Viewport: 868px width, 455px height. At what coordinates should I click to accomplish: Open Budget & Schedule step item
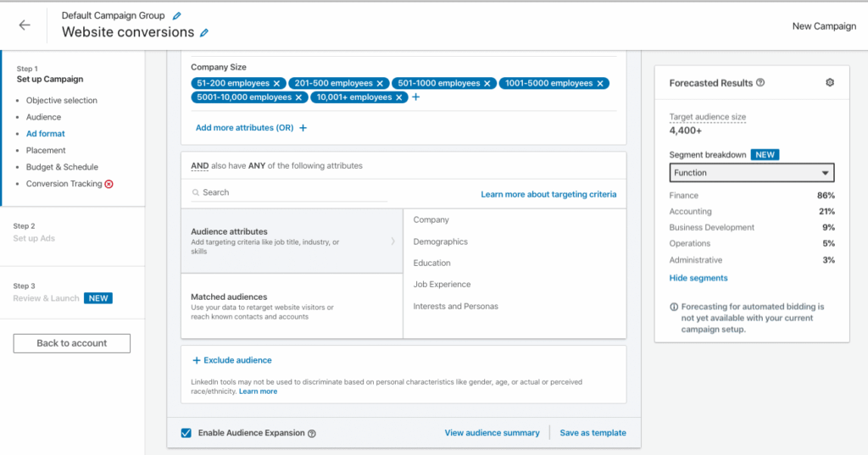click(62, 167)
